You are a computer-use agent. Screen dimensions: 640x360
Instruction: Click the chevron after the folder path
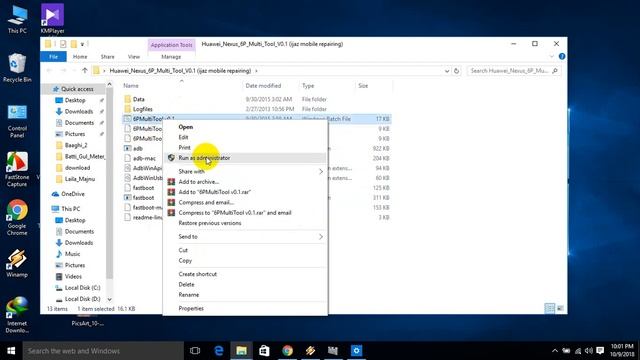click(x=256, y=71)
